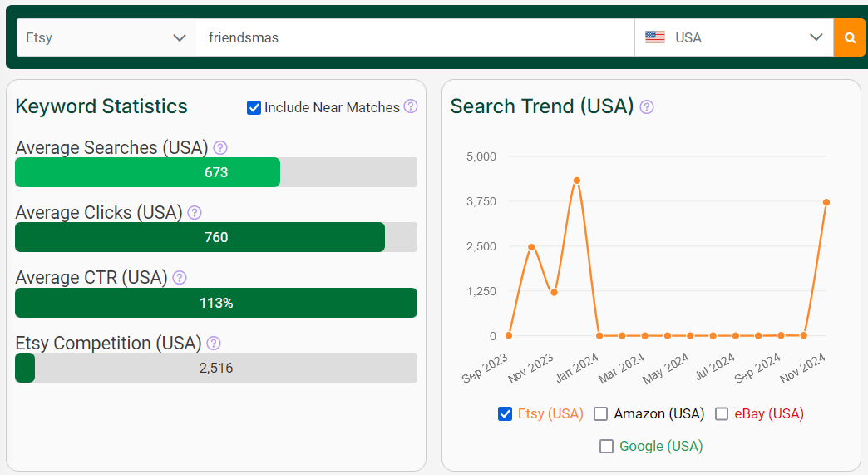This screenshot has width=868, height=475.
Task: Enable the eBay (USA) trend checkbox
Action: [722, 414]
